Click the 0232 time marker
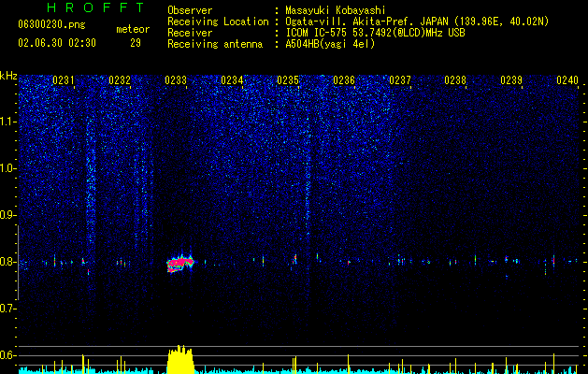 120,80
